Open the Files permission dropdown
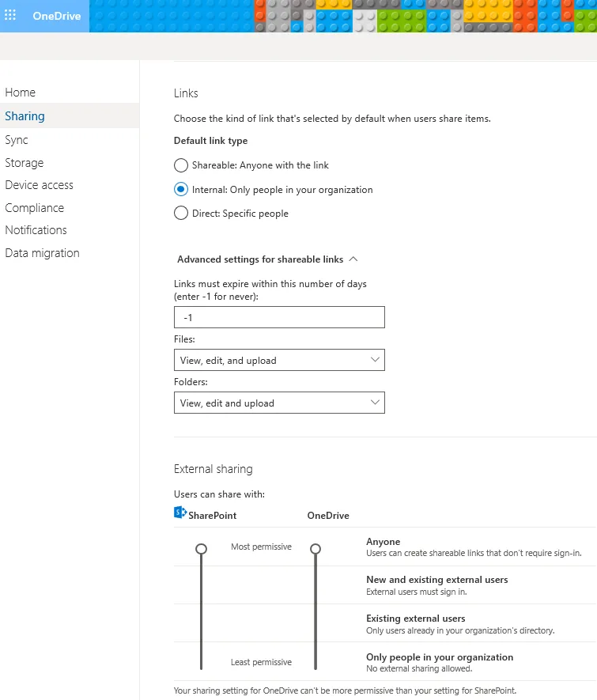 tap(279, 360)
